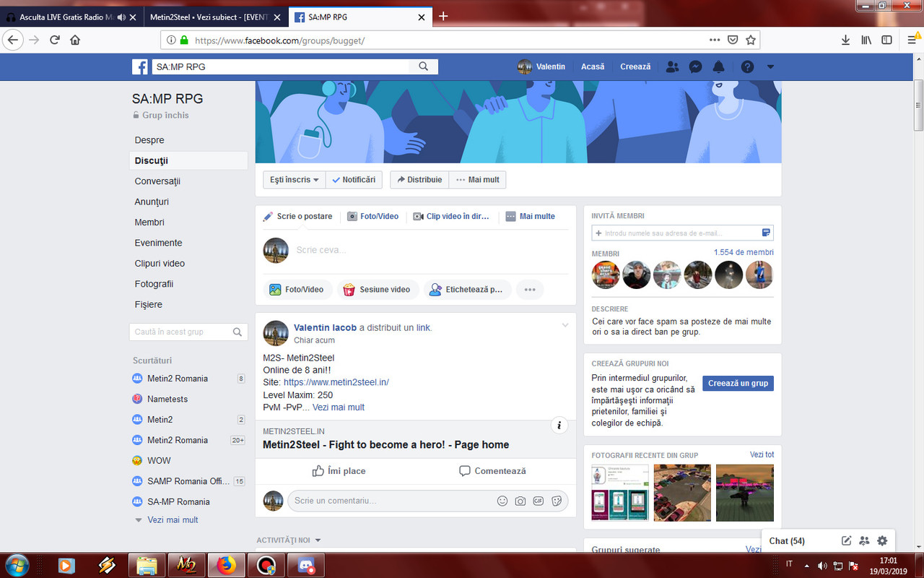Open GIF picker in comment box

coord(539,501)
